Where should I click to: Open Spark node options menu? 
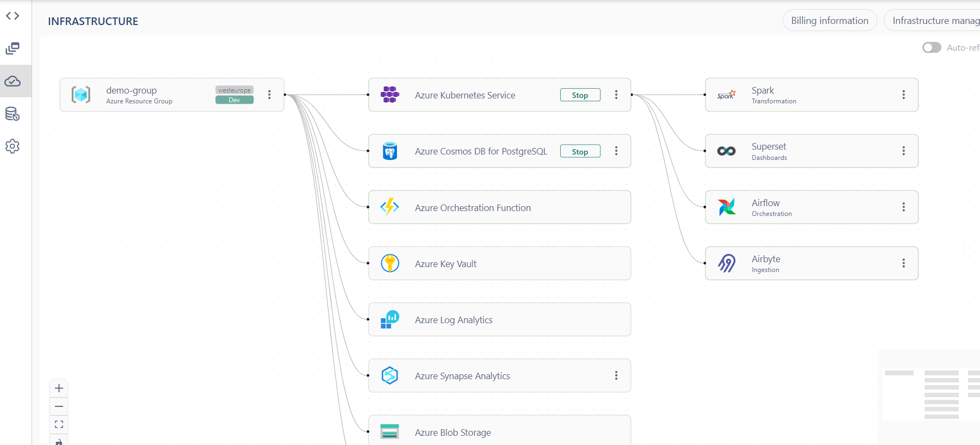point(904,95)
